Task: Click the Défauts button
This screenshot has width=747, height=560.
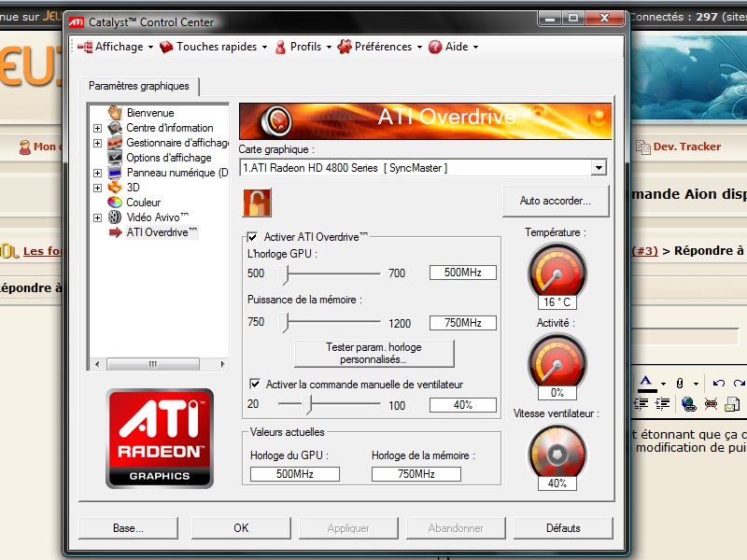Action: coord(563,528)
